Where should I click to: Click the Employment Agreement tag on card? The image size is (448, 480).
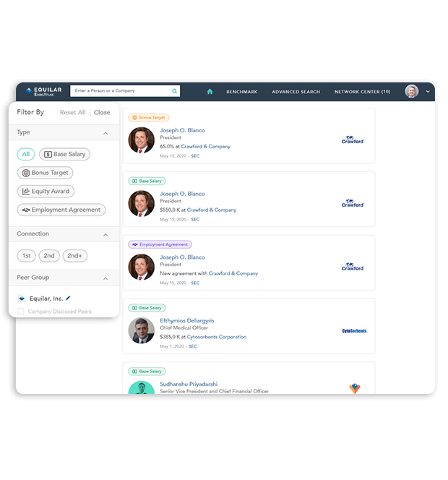coord(160,244)
